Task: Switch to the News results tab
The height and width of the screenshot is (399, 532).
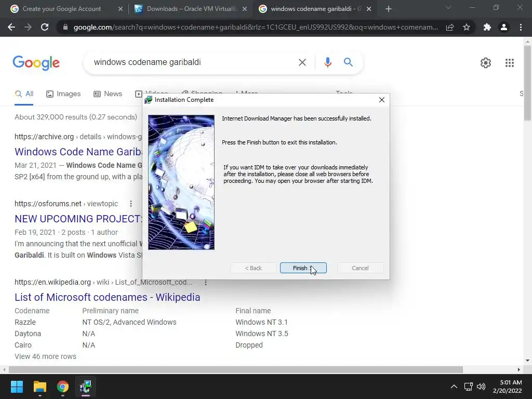Action: click(108, 94)
